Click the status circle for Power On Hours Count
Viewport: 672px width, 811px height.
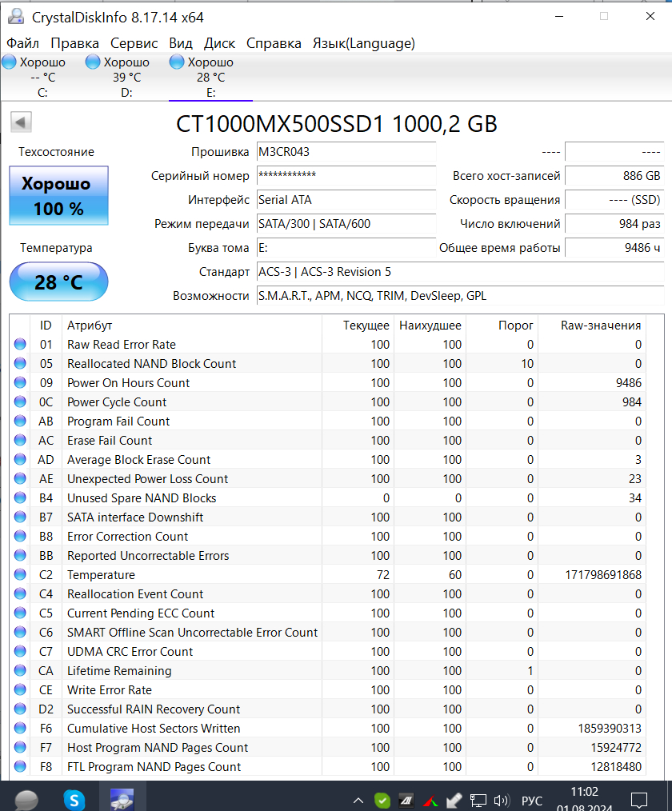tap(20, 382)
